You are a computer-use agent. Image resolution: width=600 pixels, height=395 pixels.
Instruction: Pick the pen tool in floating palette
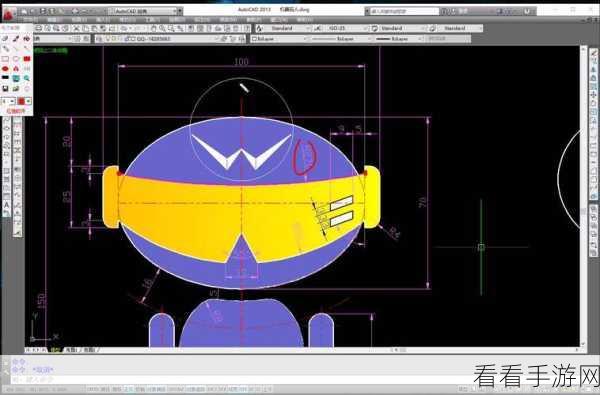pyautogui.click(x=16, y=39)
